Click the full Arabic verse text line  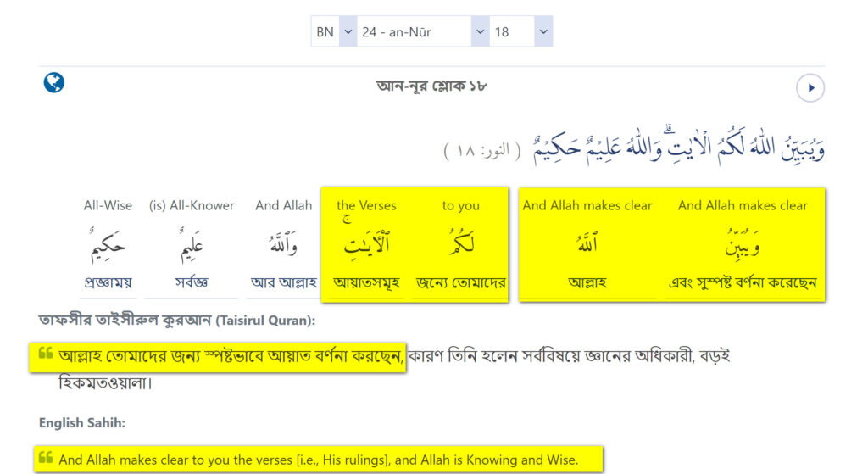pos(678,148)
